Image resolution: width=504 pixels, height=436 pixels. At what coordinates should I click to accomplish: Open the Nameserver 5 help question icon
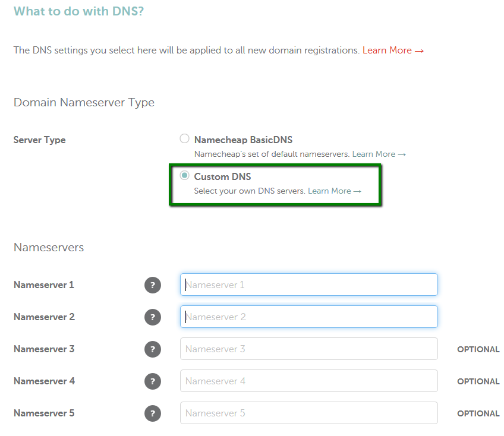153,413
